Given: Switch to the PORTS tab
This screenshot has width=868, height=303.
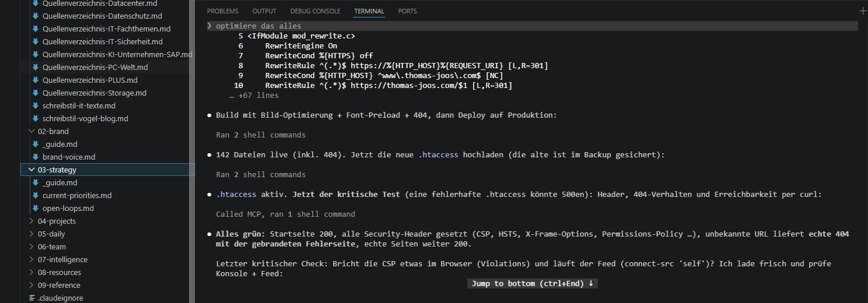Looking at the screenshot, I should pos(408,11).
